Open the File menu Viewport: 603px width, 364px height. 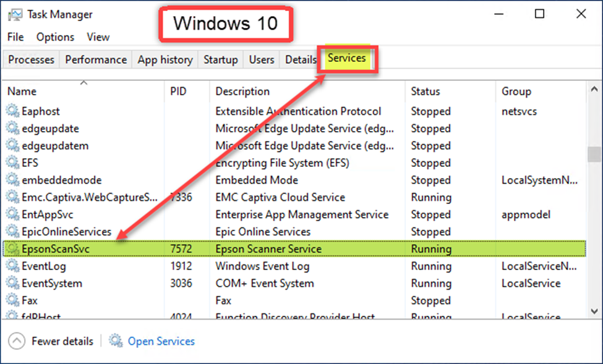point(15,37)
